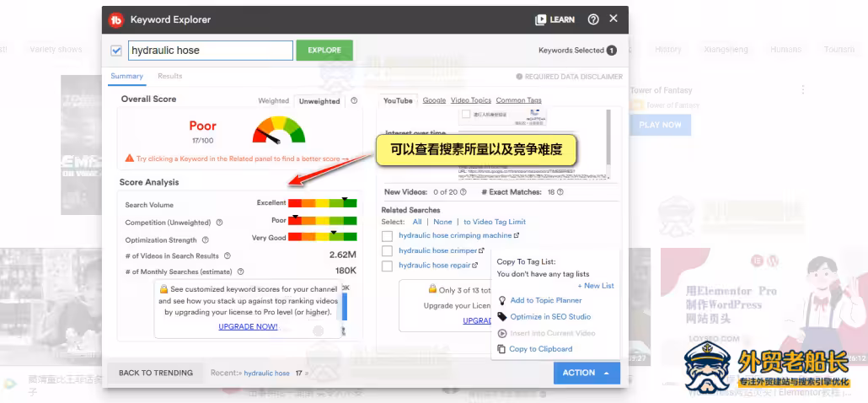Select the Variety shows chip in background page
868x403 pixels.
pyautogui.click(x=56, y=49)
